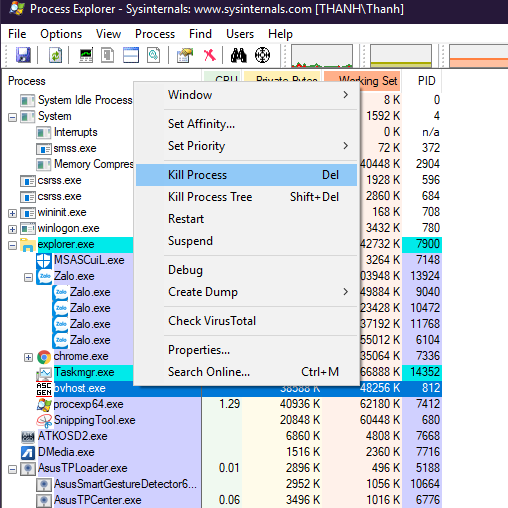Open the Set Priority submenu
Image resolution: width=508 pixels, height=508 pixels.
click(246, 146)
